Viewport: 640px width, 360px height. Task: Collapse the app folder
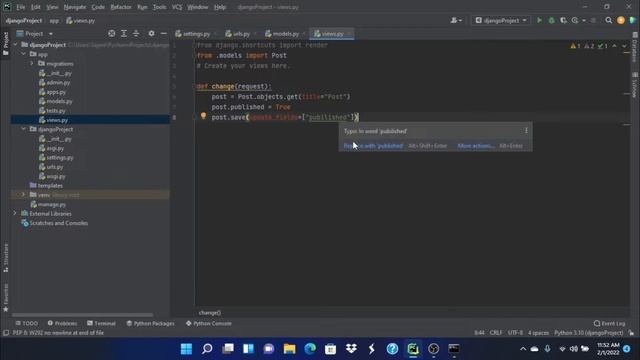(23, 54)
